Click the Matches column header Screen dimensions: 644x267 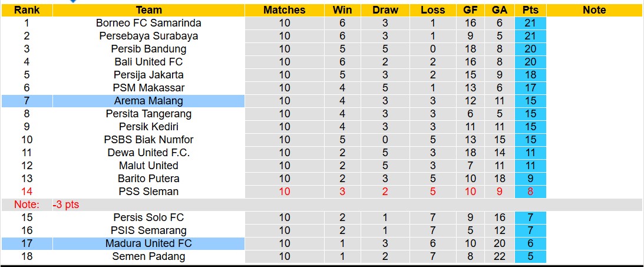(x=285, y=10)
